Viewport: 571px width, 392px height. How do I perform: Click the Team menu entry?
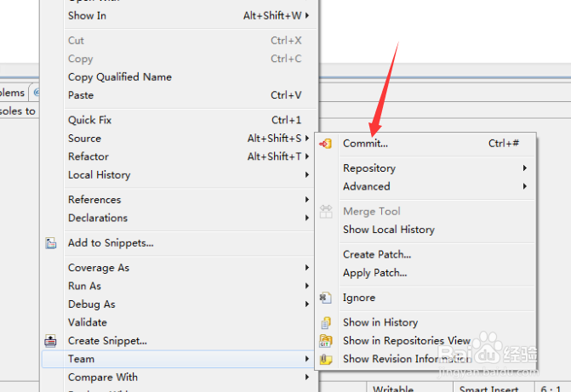(179, 359)
